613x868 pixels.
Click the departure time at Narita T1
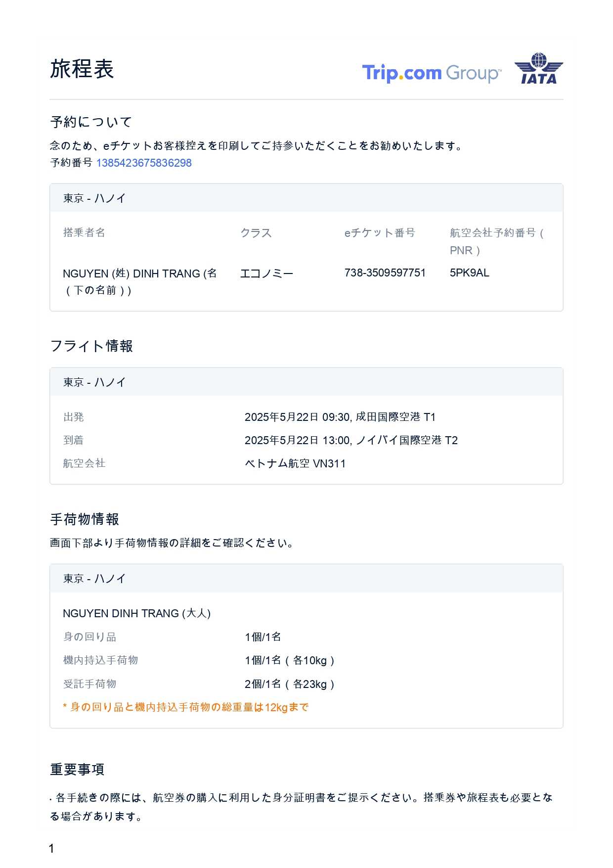click(x=340, y=417)
